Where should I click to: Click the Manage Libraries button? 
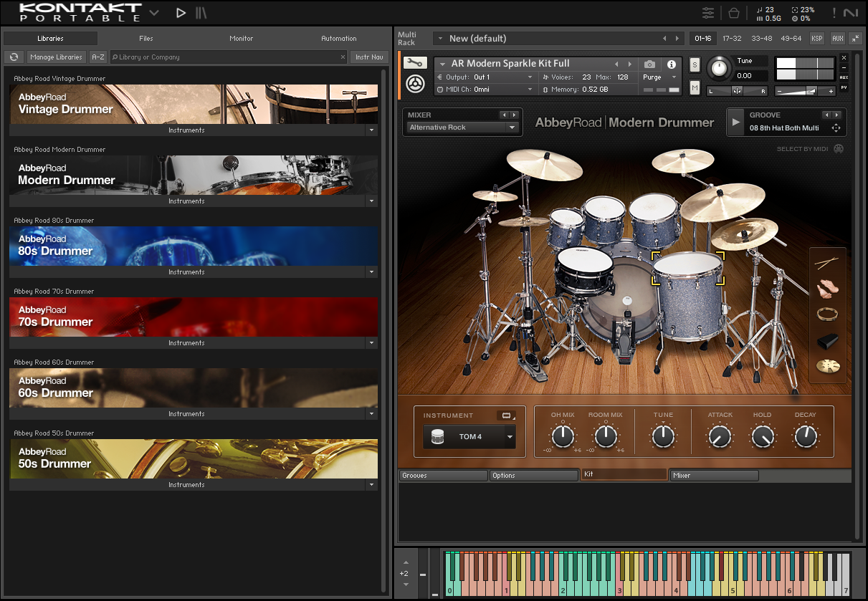56,57
